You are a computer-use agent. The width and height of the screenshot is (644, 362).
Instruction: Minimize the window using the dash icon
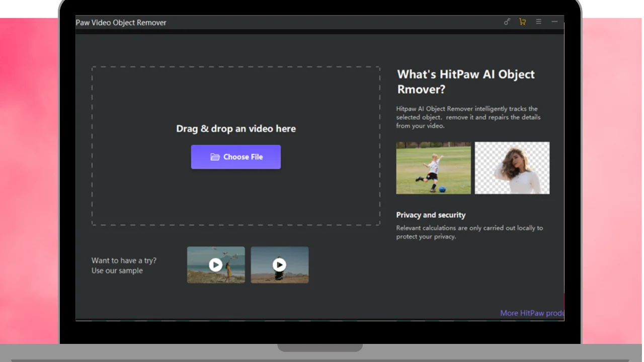(554, 22)
